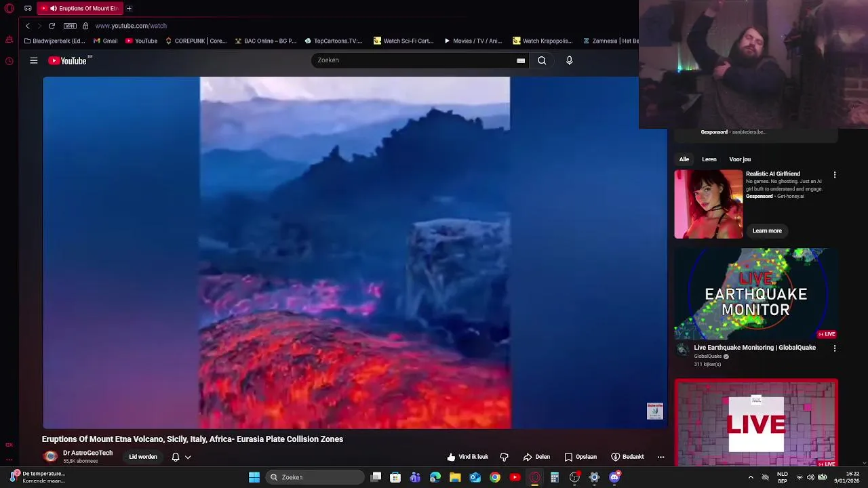The image size is (868, 488).
Task: Open the pink LIVE stream thumbnail
Action: point(756,424)
